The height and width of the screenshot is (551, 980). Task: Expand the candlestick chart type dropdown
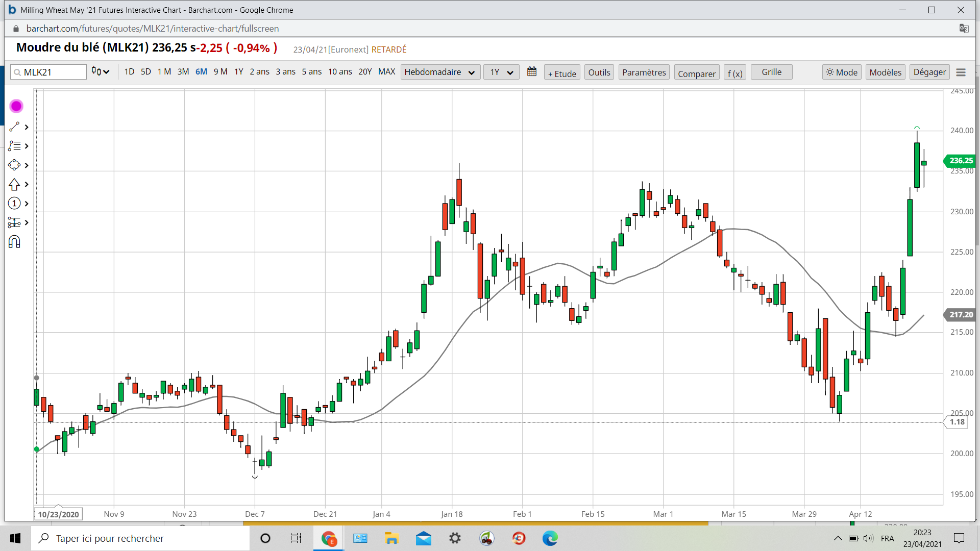point(101,72)
